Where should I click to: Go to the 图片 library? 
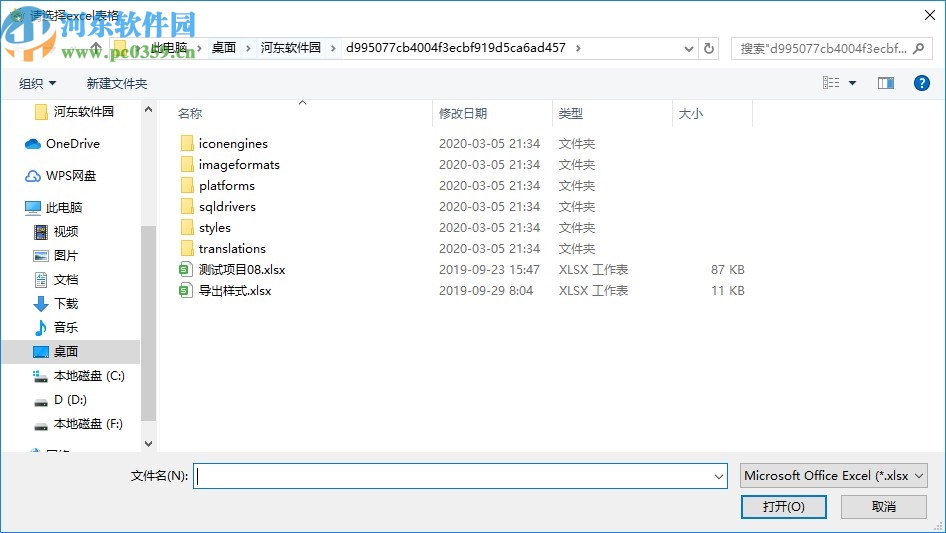point(56,255)
